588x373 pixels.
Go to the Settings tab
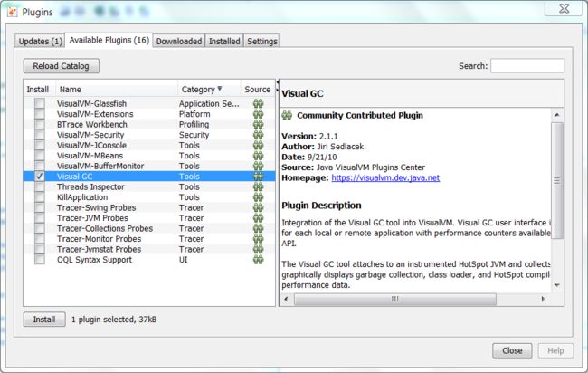pyautogui.click(x=262, y=41)
